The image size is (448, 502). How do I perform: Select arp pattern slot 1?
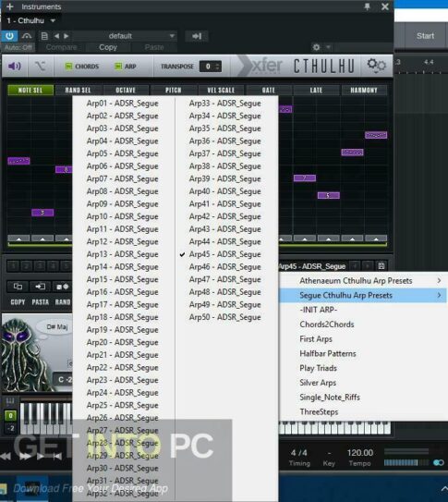[14, 265]
